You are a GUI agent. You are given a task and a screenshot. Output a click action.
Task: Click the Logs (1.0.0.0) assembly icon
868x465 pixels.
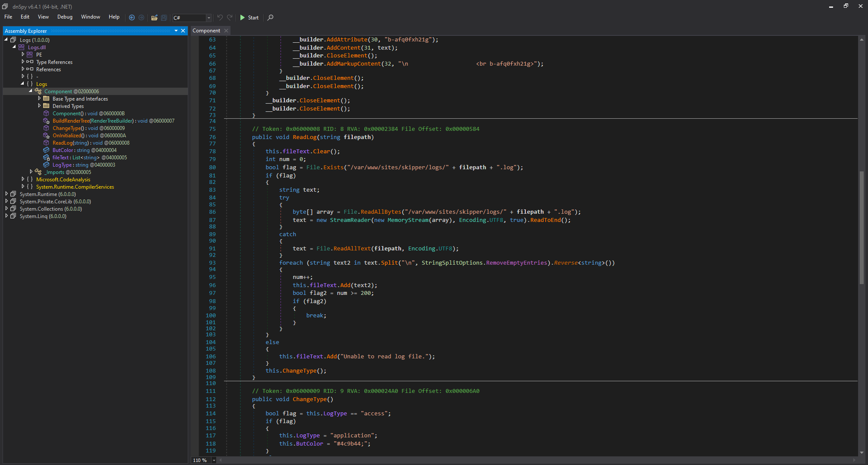click(x=13, y=40)
